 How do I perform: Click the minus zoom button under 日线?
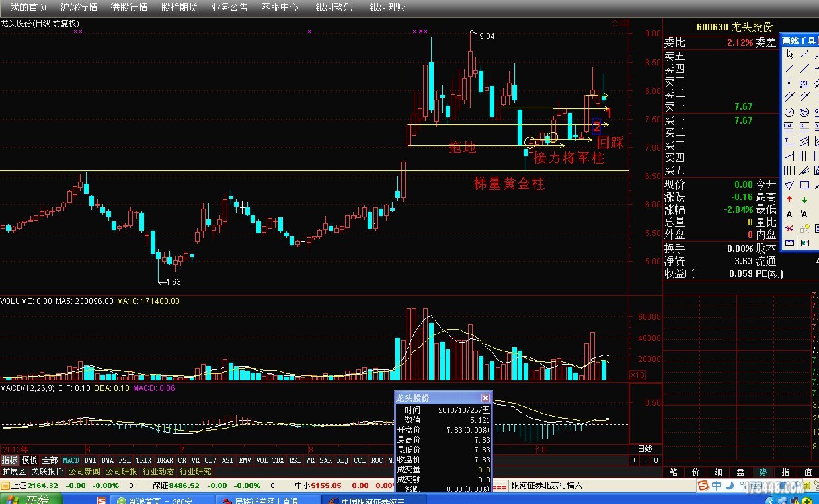point(644,460)
